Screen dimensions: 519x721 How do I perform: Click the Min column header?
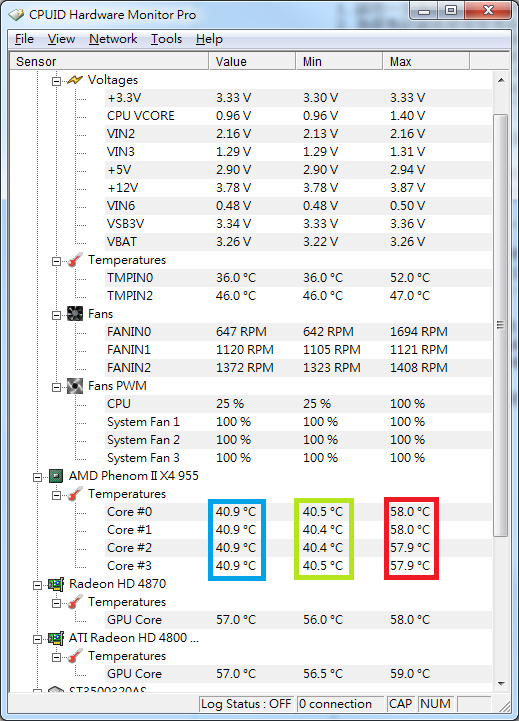339,61
